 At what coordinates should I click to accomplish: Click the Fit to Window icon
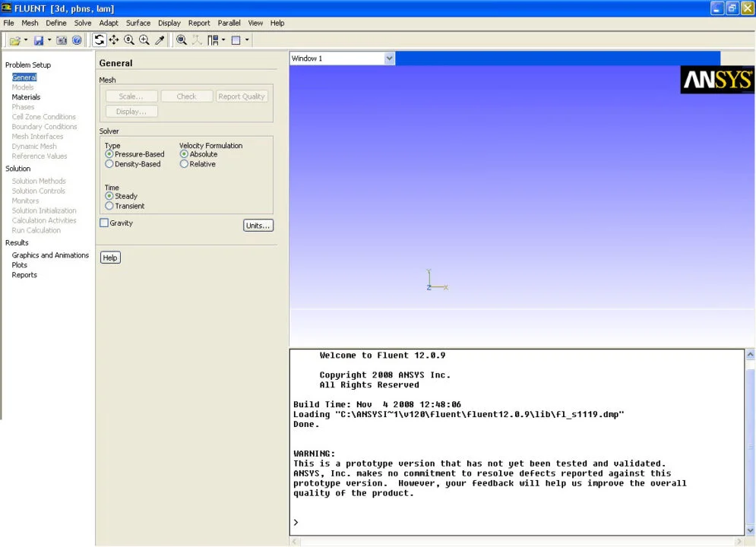click(182, 40)
